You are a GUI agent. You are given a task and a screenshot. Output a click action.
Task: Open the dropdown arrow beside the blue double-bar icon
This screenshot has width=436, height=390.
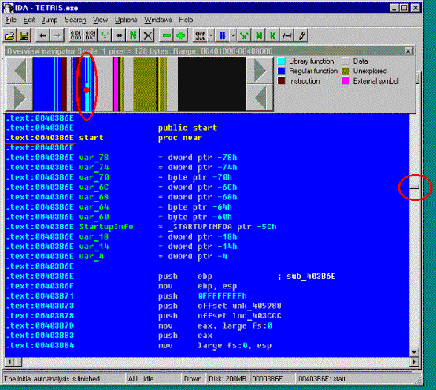pyautogui.click(x=233, y=35)
